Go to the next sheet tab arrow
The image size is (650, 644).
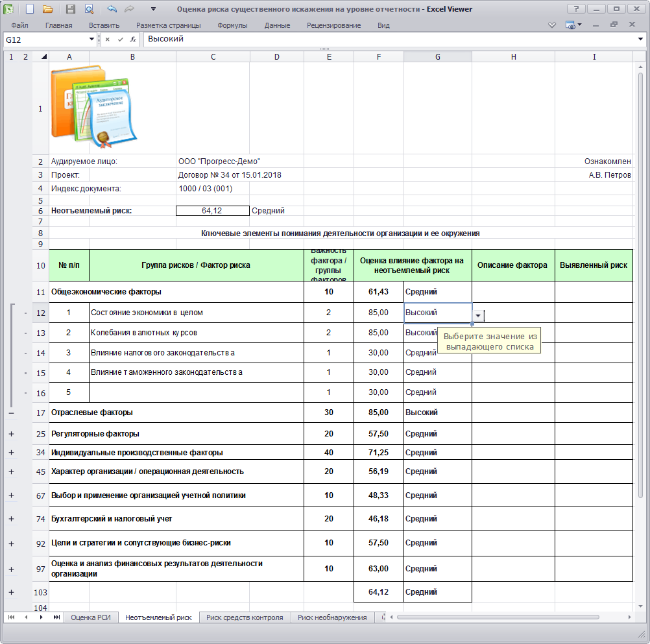41,617
